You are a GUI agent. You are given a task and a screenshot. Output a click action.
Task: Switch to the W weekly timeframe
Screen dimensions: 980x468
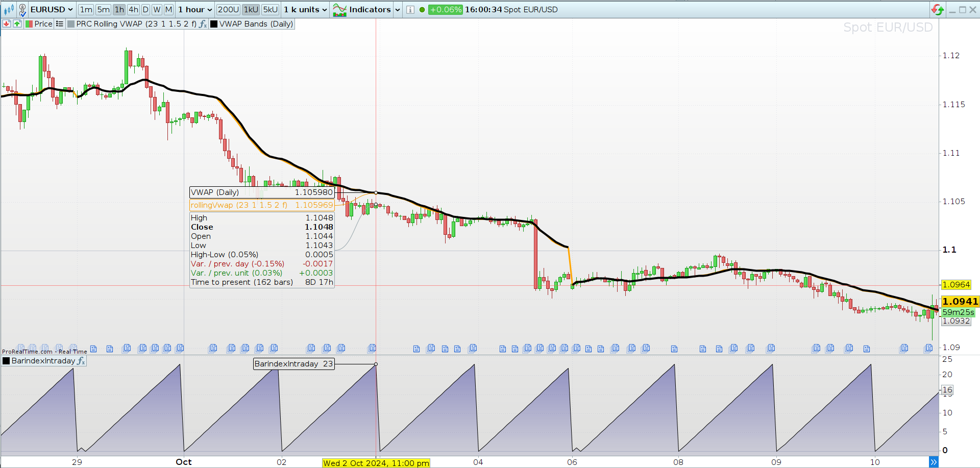click(157, 10)
